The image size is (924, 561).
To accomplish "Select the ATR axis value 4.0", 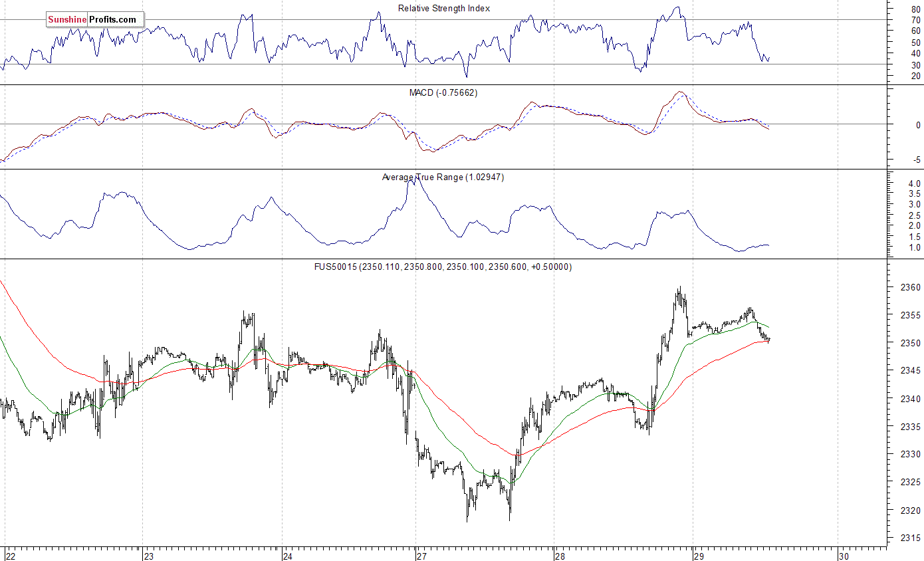I will [915, 183].
